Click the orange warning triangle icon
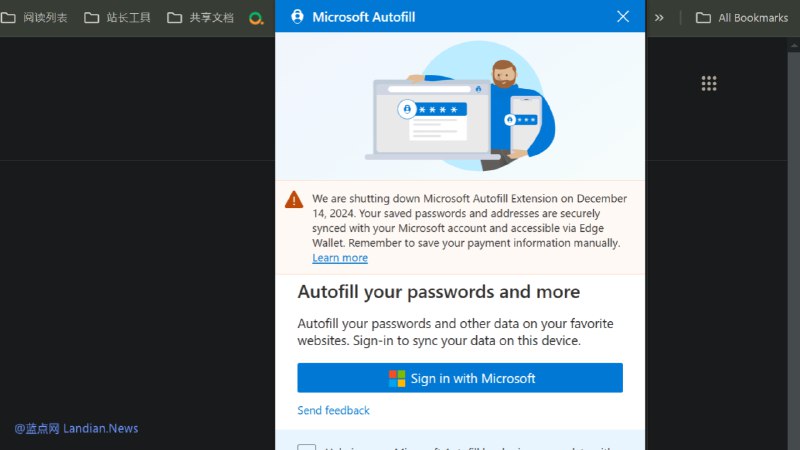Image resolution: width=800 pixels, height=450 pixels. tap(294, 199)
